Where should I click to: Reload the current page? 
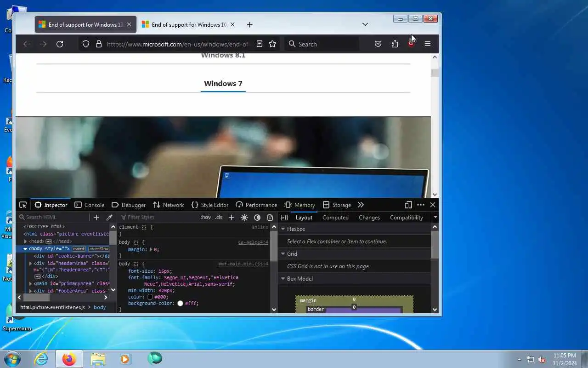pos(60,44)
